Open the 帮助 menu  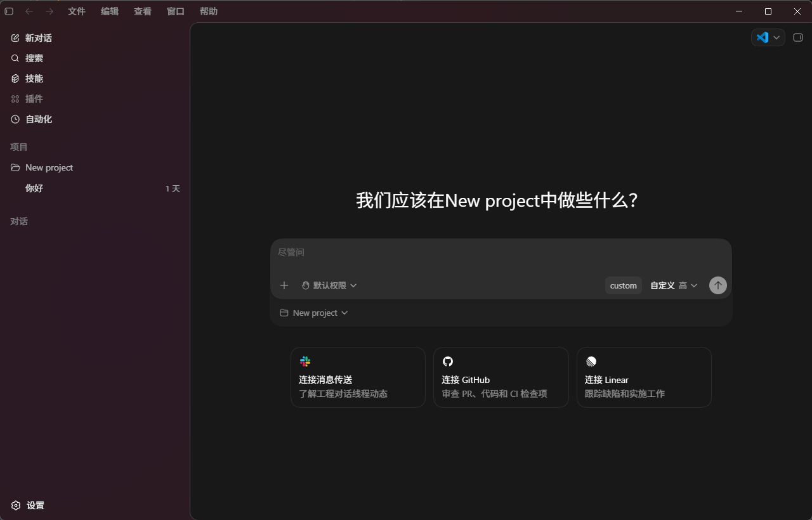tap(209, 11)
